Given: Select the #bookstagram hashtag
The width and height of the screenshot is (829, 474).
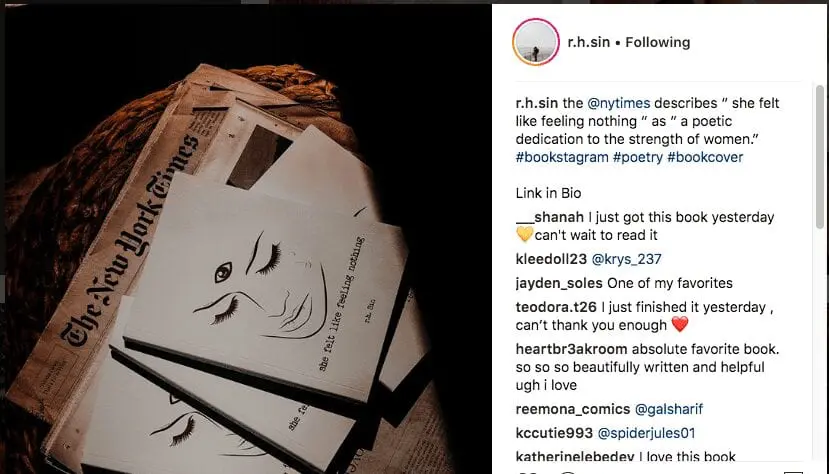Looking at the screenshot, I should pyautogui.click(x=562, y=157).
